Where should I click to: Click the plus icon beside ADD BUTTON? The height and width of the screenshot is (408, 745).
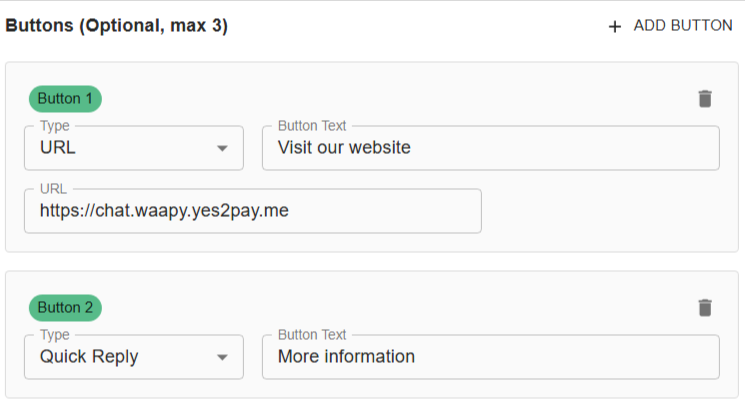[615, 26]
